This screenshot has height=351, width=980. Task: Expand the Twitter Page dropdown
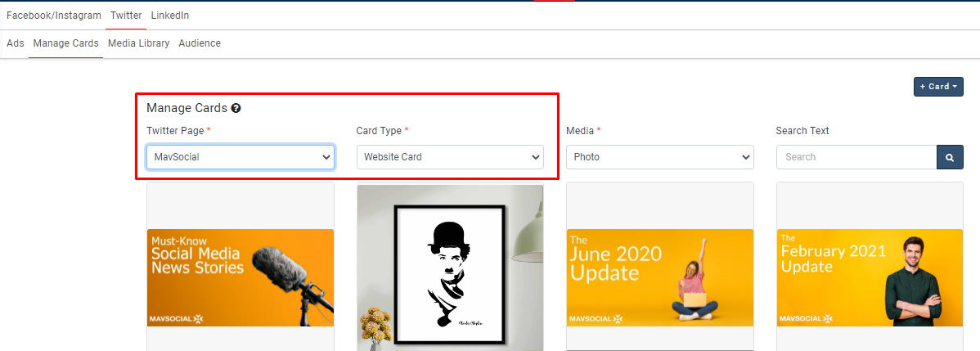coord(241,157)
